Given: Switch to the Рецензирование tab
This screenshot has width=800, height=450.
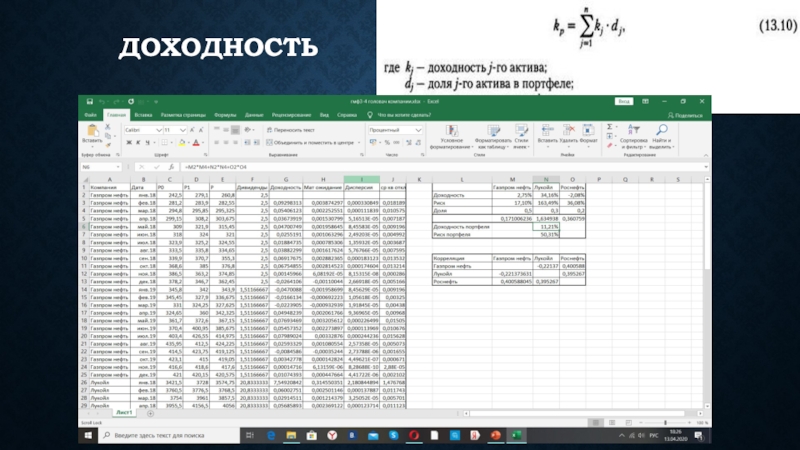Looking at the screenshot, I should point(291,115).
